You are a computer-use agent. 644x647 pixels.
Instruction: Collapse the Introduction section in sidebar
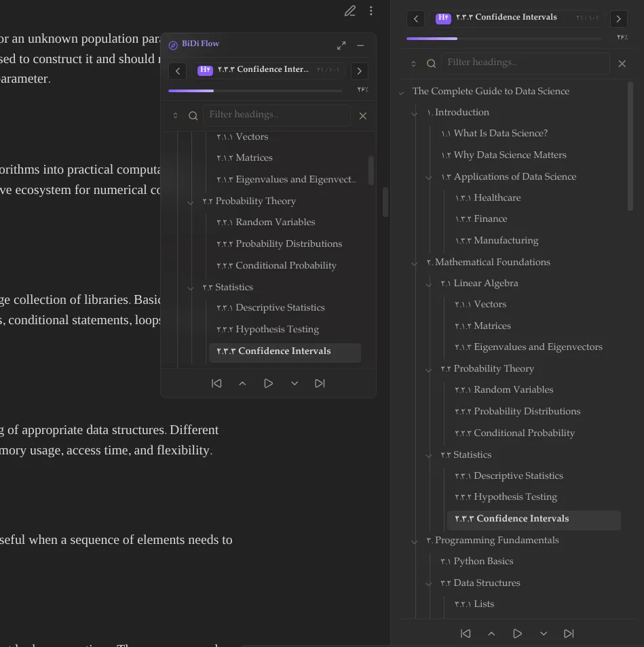(x=415, y=113)
